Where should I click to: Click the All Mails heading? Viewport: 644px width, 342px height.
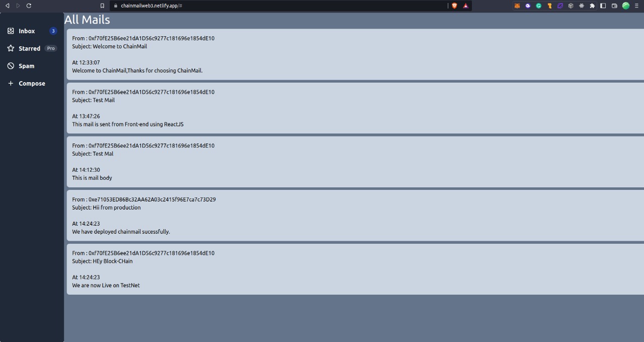pyautogui.click(x=87, y=20)
